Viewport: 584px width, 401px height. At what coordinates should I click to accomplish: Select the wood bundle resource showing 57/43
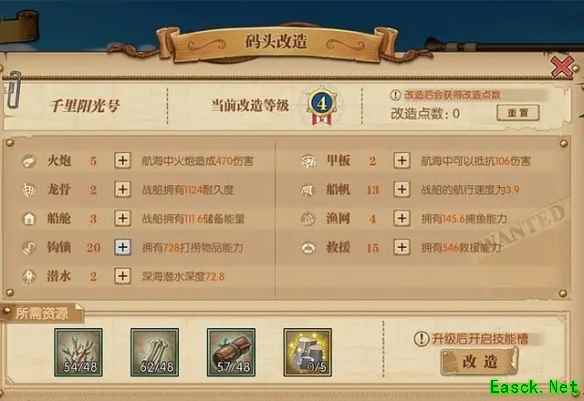point(231,352)
